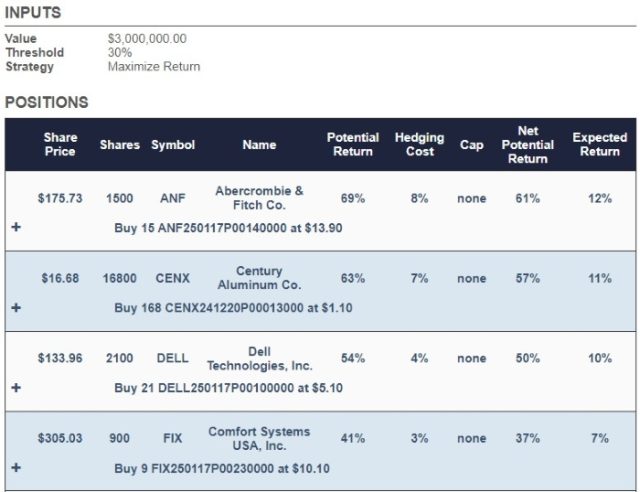This screenshot has height=492, width=640.
Task: Click the Symbol column header
Action: (172, 145)
